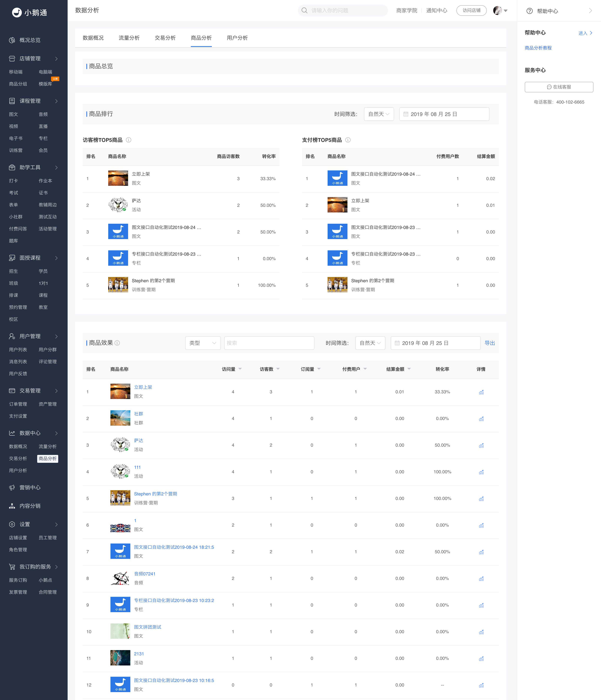
Task: Sort table by 结算金额 arrow
Action: pos(409,369)
